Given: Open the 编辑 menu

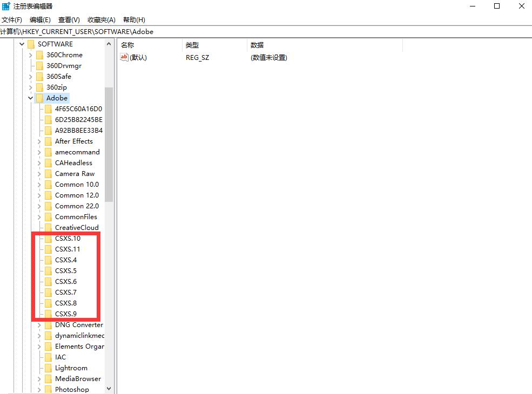Looking at the screenshot, I should point(38,19).
